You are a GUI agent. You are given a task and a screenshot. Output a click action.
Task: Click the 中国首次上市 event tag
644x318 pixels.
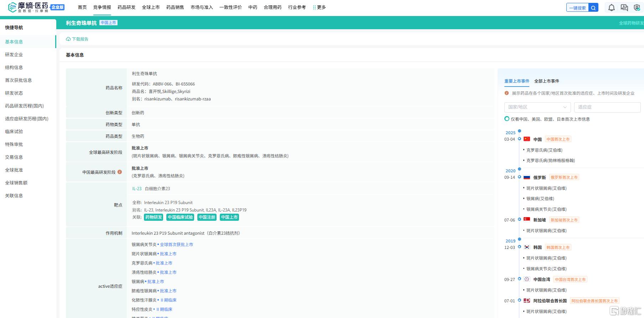[558, 139]
